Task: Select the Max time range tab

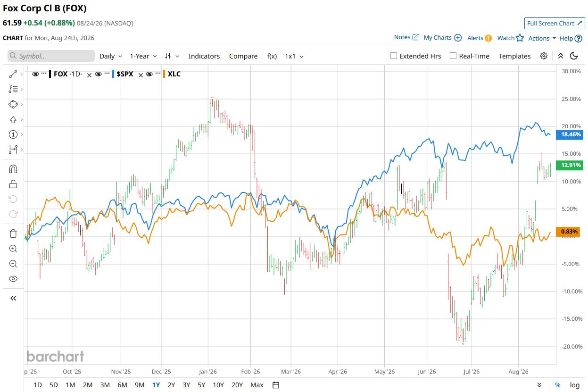Action: coord(257,385)
